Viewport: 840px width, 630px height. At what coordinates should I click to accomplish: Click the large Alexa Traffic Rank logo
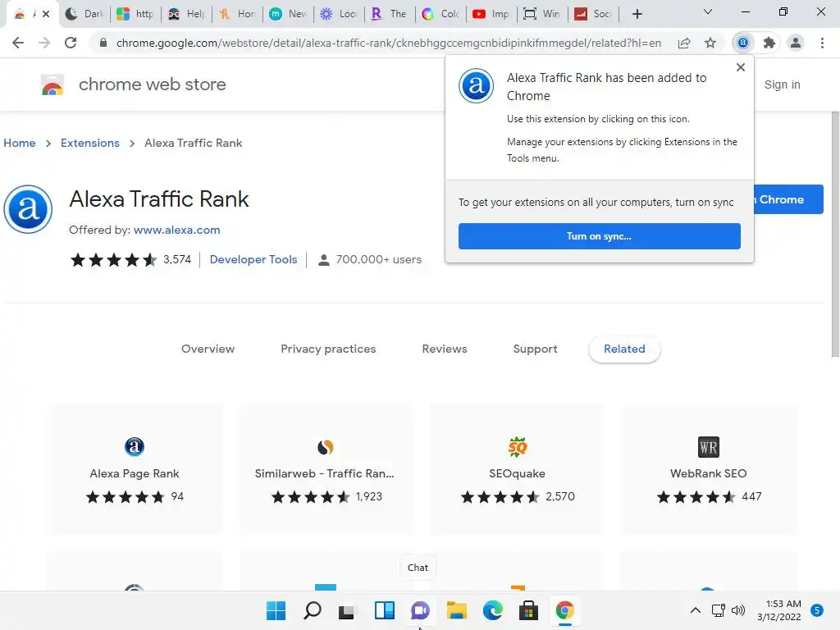[x=28, y=209]
